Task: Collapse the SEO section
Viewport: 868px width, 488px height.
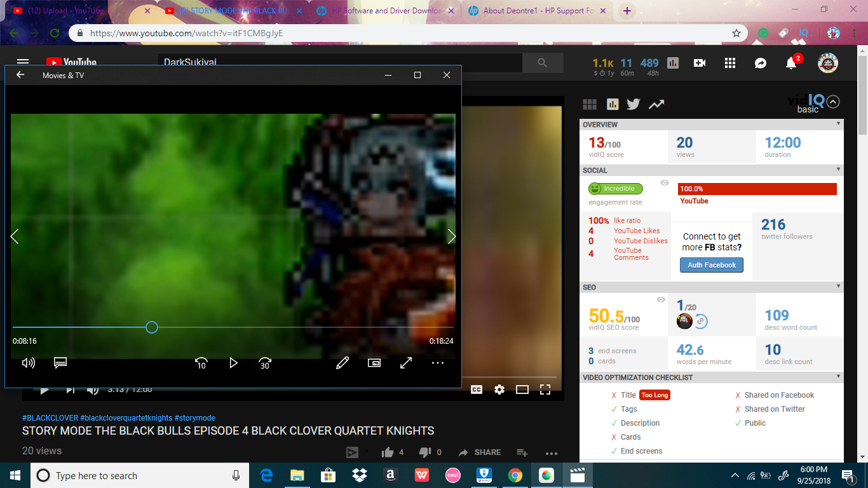Action: click(x=838, y=287)
